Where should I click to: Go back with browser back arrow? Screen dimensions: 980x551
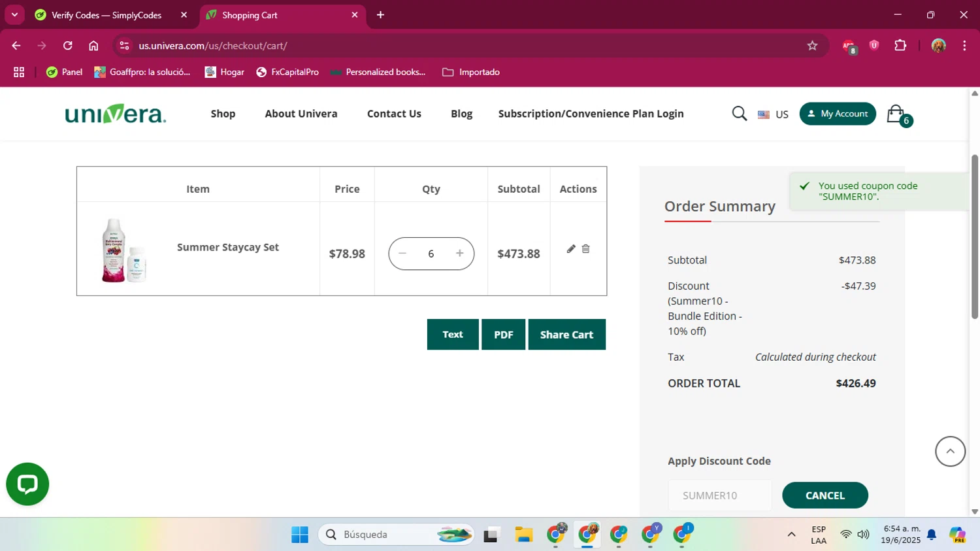click(x=16, y=46)
